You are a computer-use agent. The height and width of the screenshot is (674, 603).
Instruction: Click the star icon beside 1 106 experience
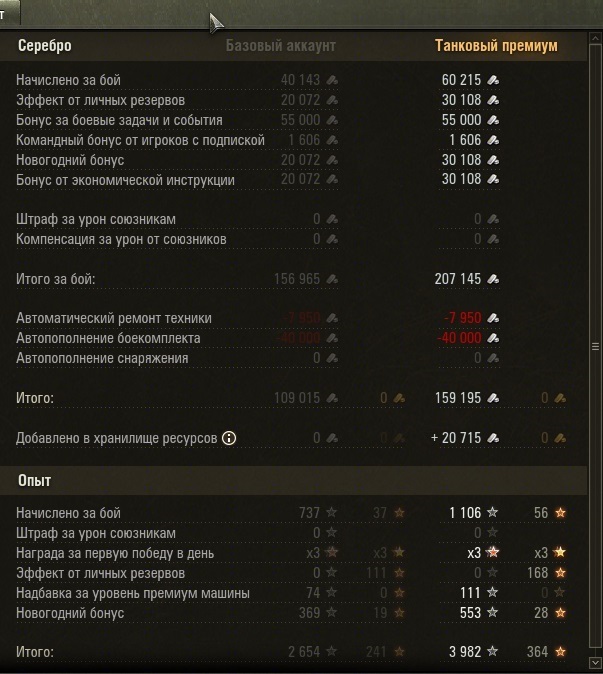[493, 513]
